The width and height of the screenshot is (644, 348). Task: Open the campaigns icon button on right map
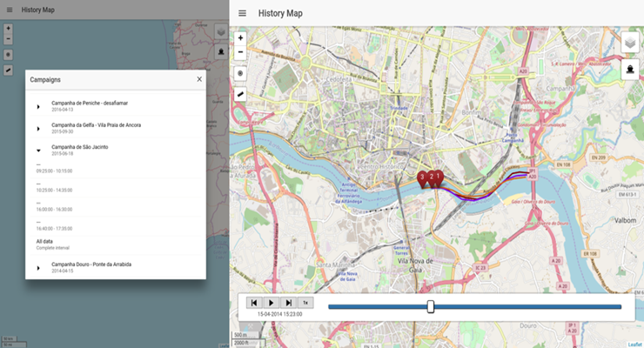pos(630,70)
